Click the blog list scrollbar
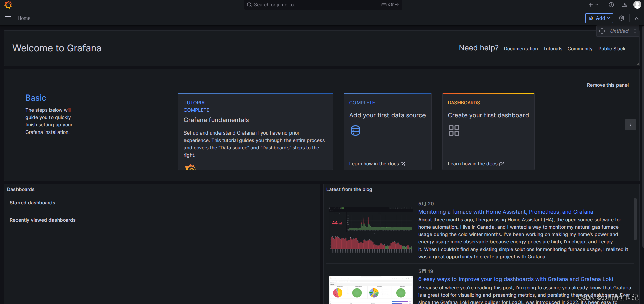Screen dimensions: 644x304 pos(635,219)
